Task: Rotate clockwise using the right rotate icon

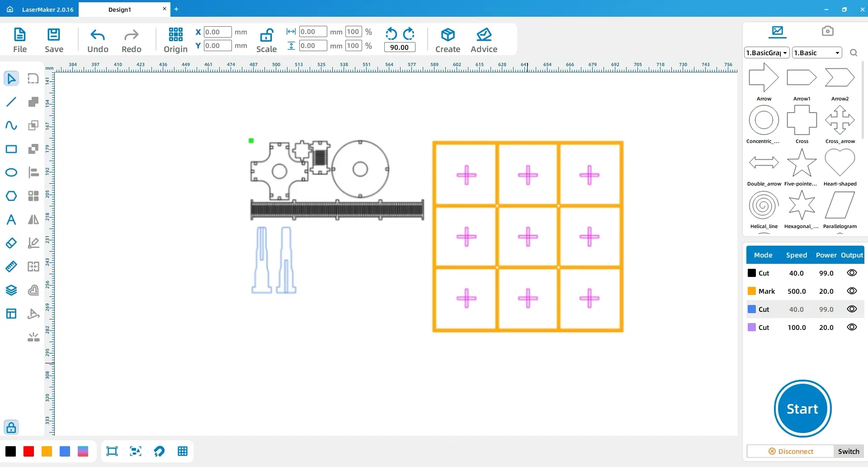Action: pos(409,34)
